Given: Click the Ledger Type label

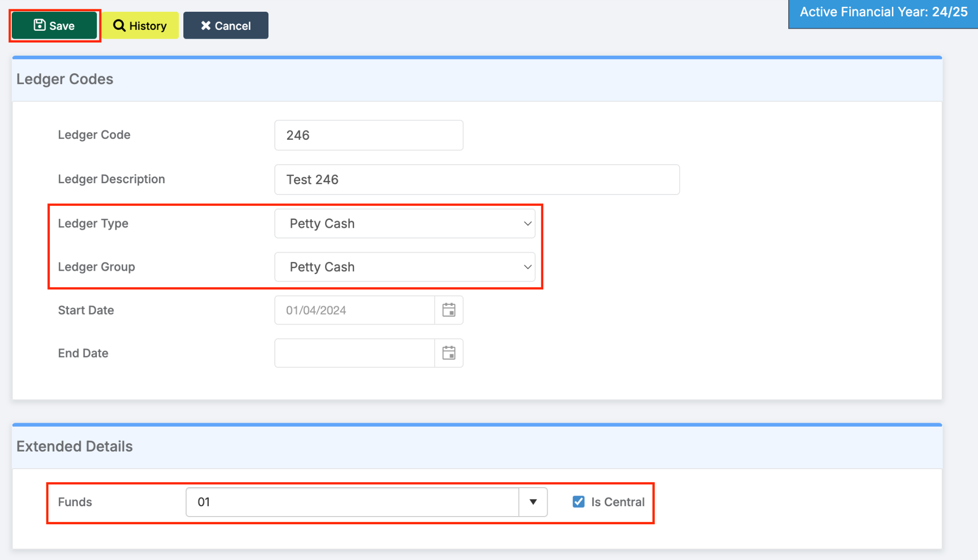Looking at the screenshot, I should point(93,224).
